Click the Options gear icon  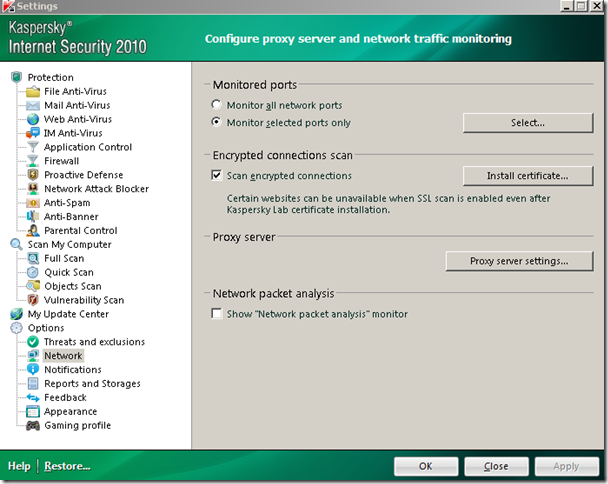(16, 328)
